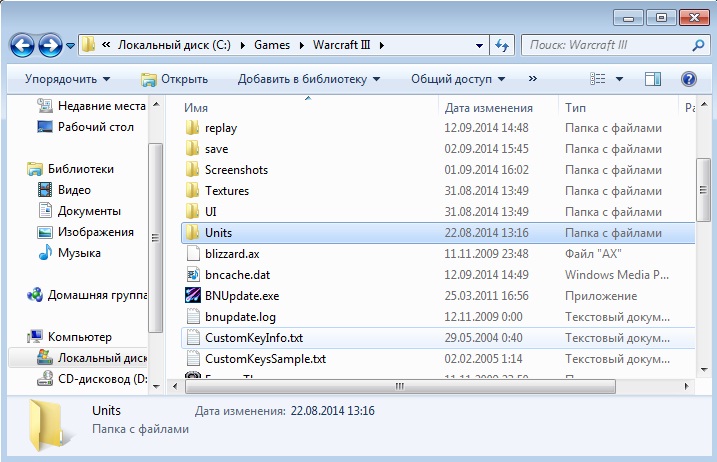Click BNUpdate.exe application icon
Screen dimensions: 717x462
[x=193, y=295]
